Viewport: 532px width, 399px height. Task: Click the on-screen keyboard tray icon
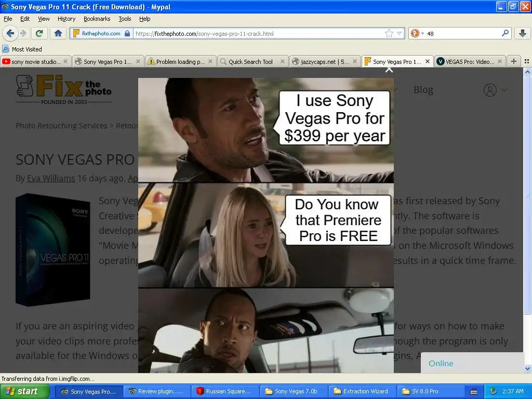pos(474,392)
